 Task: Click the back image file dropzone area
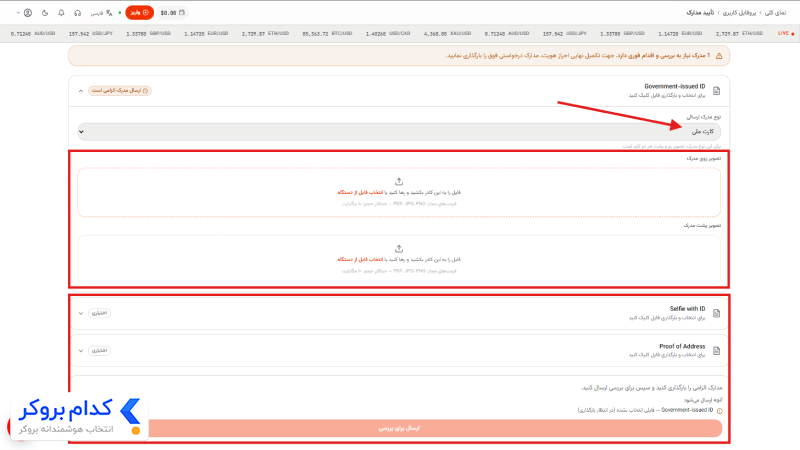pyautogui.click(x=399, y=259)
